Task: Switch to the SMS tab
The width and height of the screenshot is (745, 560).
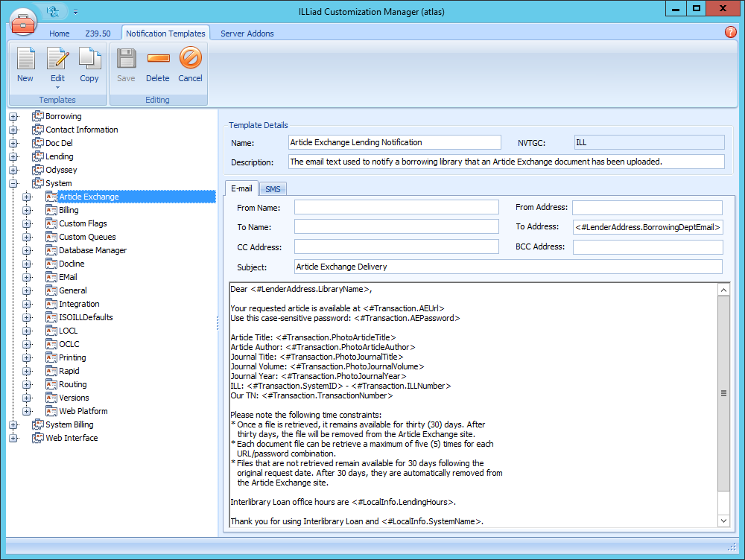Action: 273,189
